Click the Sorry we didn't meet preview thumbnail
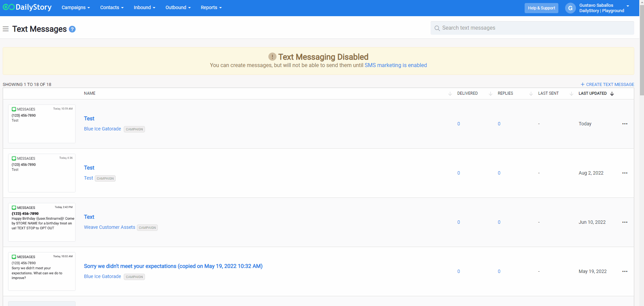This screenshot has width=644, height=306. (42, 271)
